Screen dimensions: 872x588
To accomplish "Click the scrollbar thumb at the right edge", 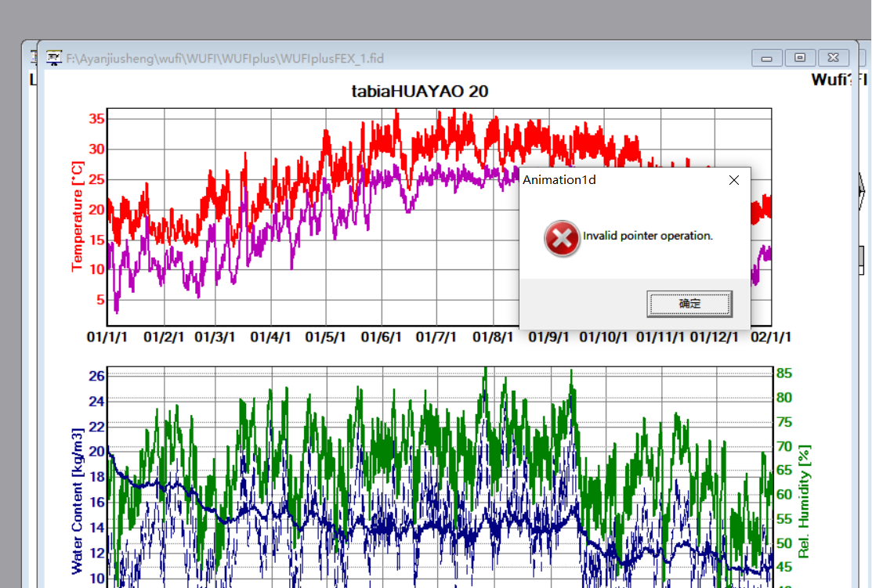I will pyautogui.click(x=862, y=257).
